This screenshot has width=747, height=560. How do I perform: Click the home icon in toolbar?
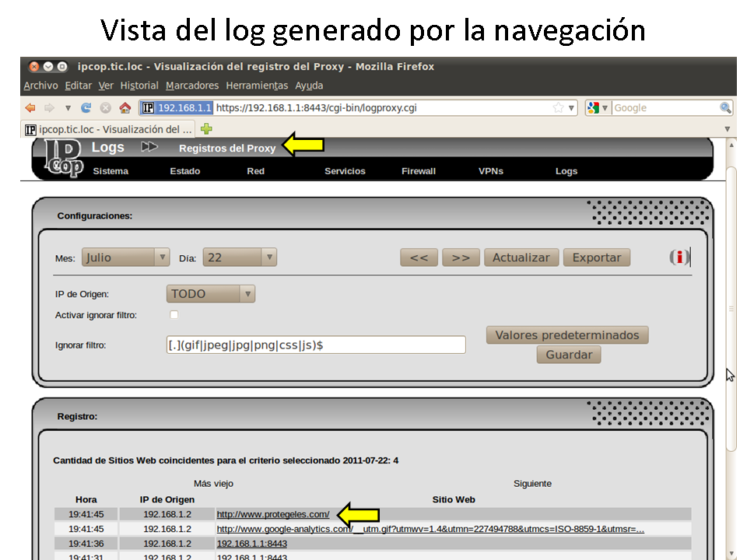(124, 108)
